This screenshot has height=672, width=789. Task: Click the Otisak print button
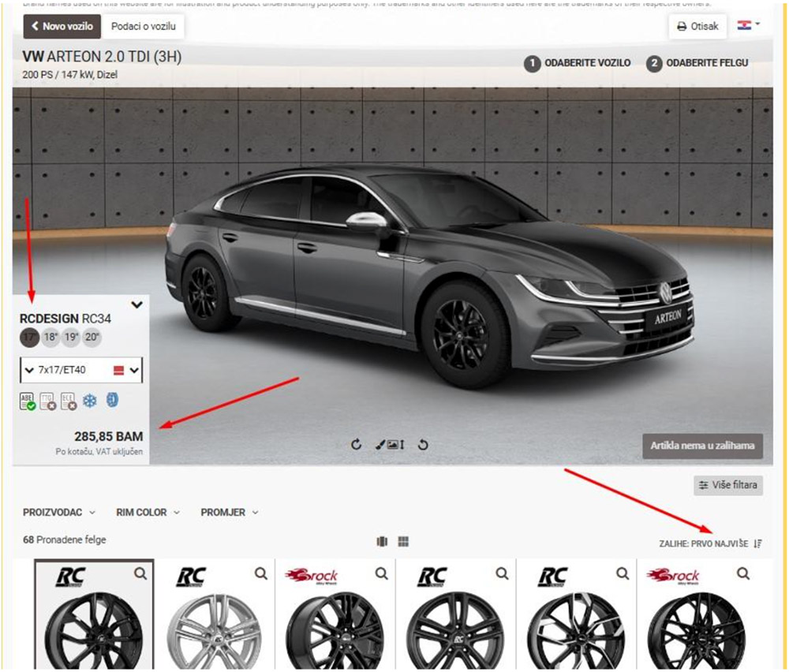click(697, 26)
